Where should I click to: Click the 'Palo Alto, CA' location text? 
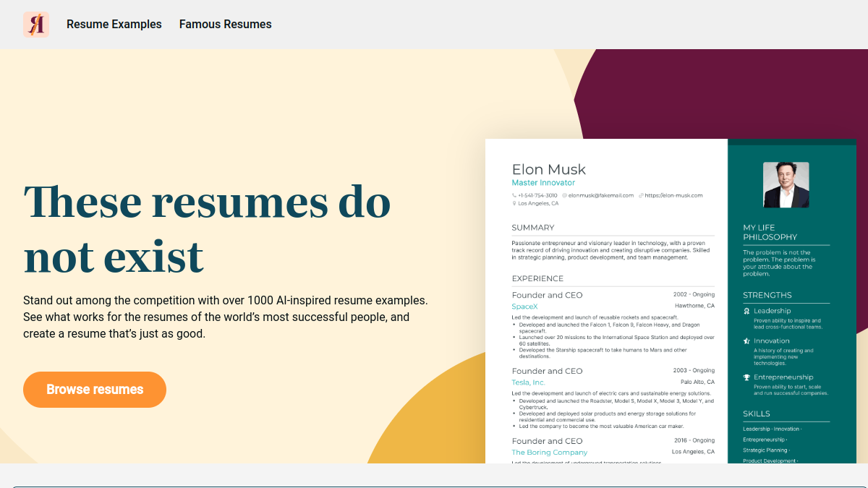[x=697, y=382]
